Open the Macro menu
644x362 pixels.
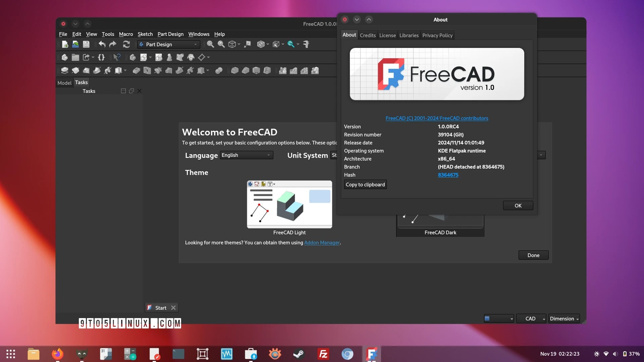[126, 34]
